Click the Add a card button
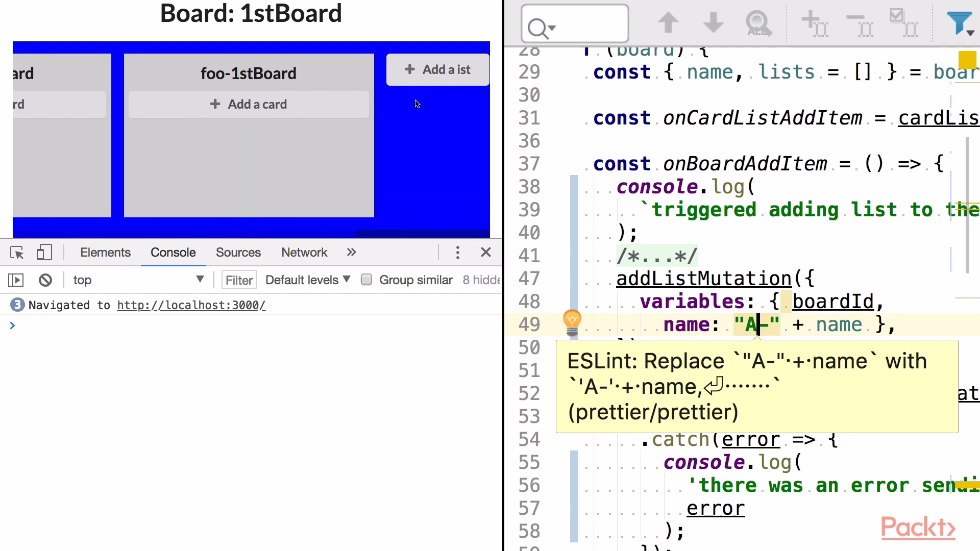 [249, 104]
